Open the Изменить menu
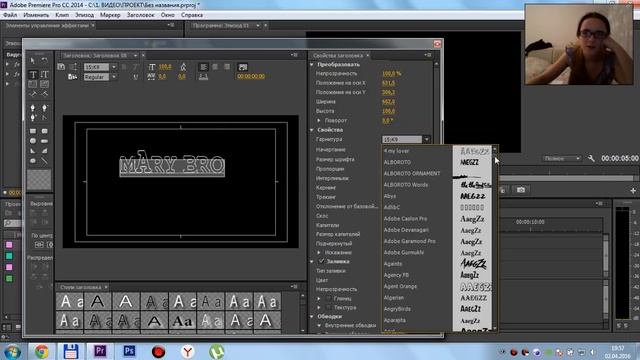The width and height of the screenshot is (640, 360). [x=36, y=15]
